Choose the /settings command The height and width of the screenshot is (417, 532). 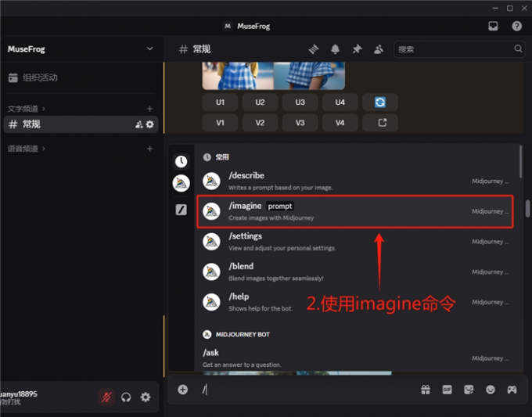click(x=355, y=242)
